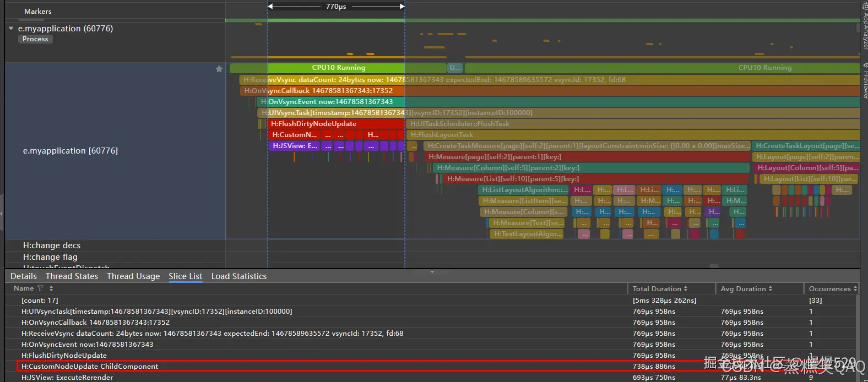Select the H:Layout[List][self:10] slice
868x382 pixels.
tap(809, 179)
